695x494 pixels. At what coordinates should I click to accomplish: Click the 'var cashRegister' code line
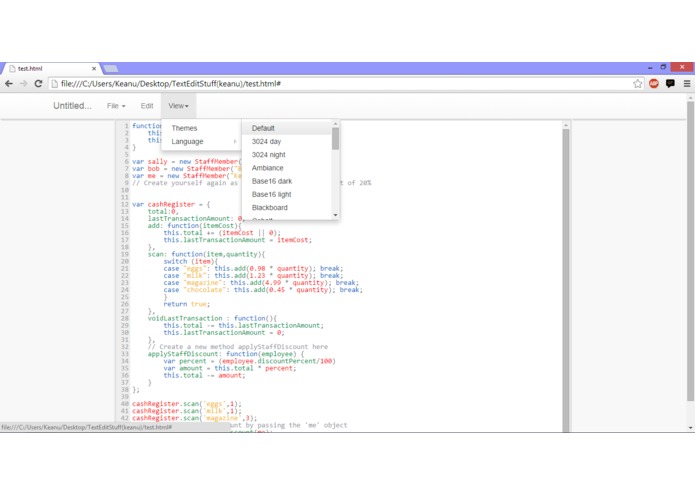[x=171, y=204]
